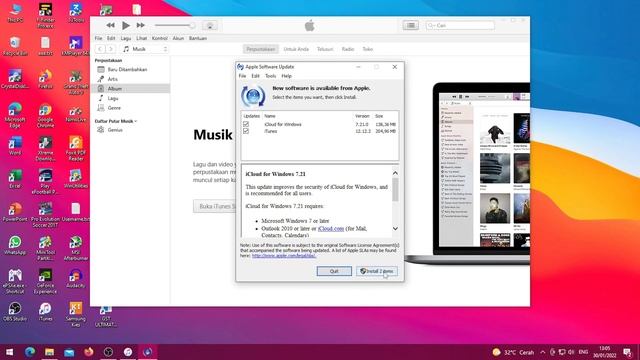The height and width of the screenshot is (360, 640).
Task: Open the Apple legal SLA link
Action: [x=284, y=256]
